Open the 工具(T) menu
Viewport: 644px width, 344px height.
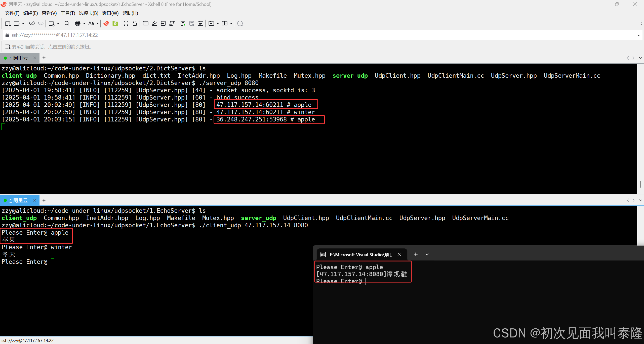(68, 13)
